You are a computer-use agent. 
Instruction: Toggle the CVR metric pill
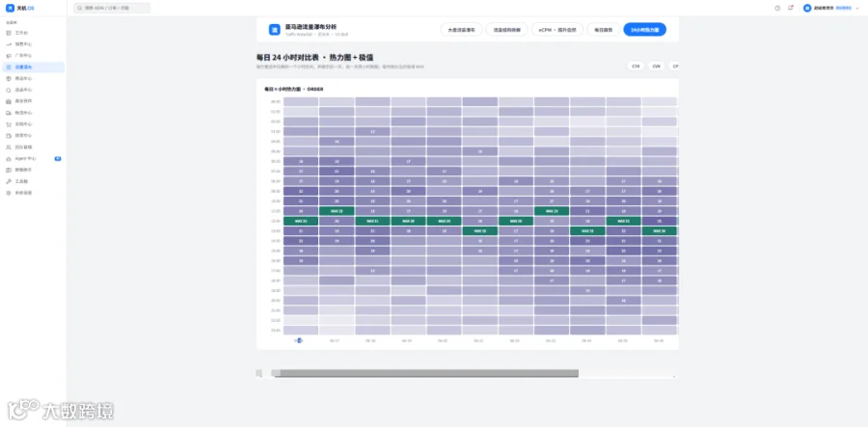pyautogui.click(x=656, y=66)
